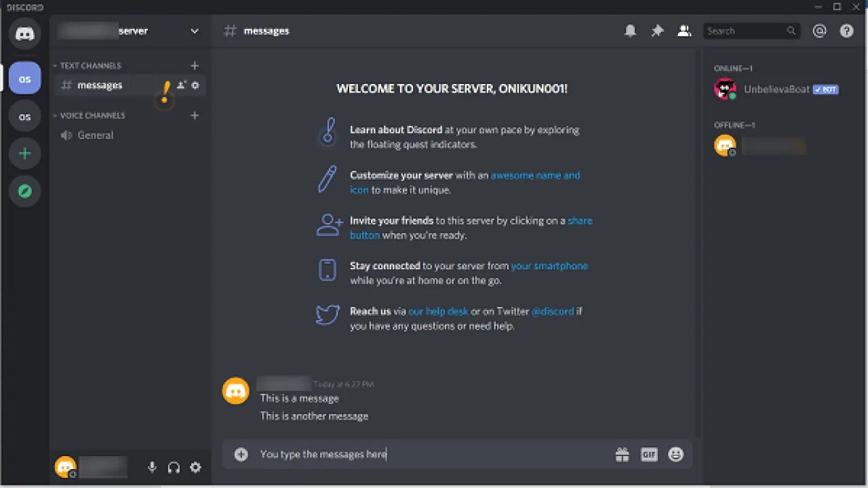Image resolution: width=868 pixels, height=488 pixels.
Task: Click the Search field in the header
Action: click(x=751, y=31)
